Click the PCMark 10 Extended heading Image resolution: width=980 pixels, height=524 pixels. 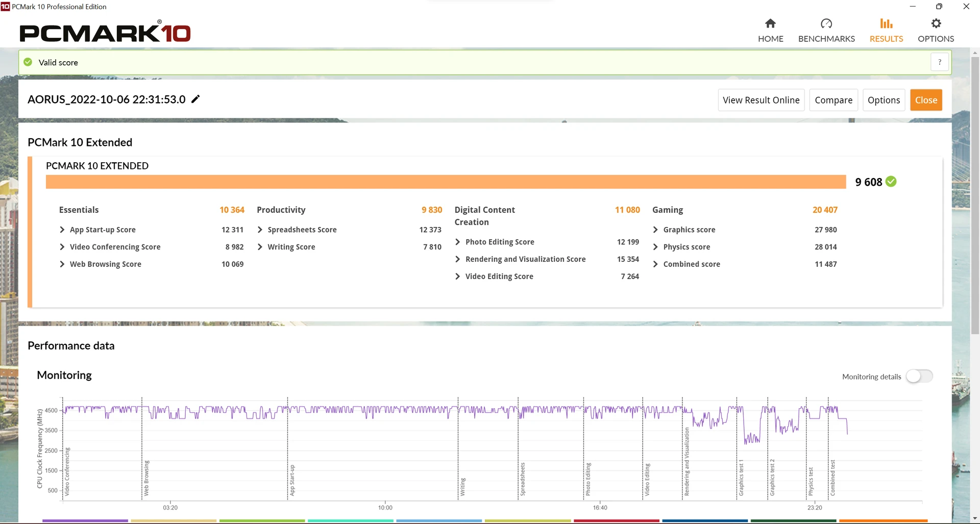click(80, 142)
